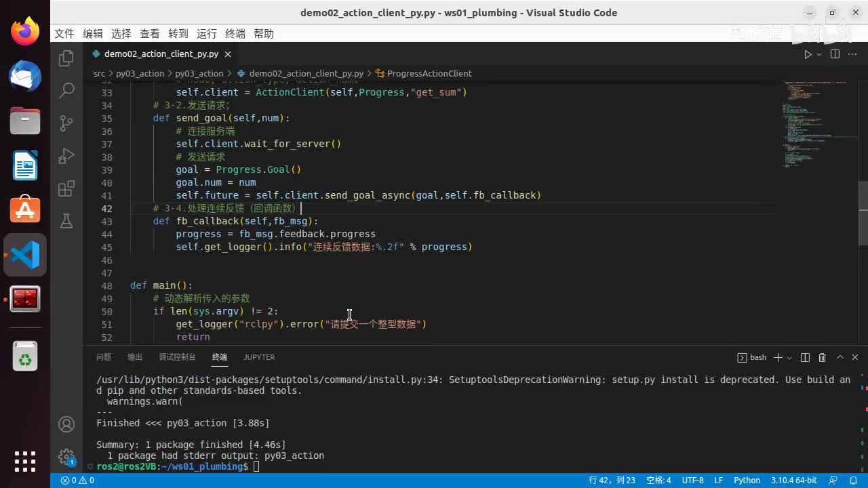Click the Python language mode in status bar

point(747,480)
